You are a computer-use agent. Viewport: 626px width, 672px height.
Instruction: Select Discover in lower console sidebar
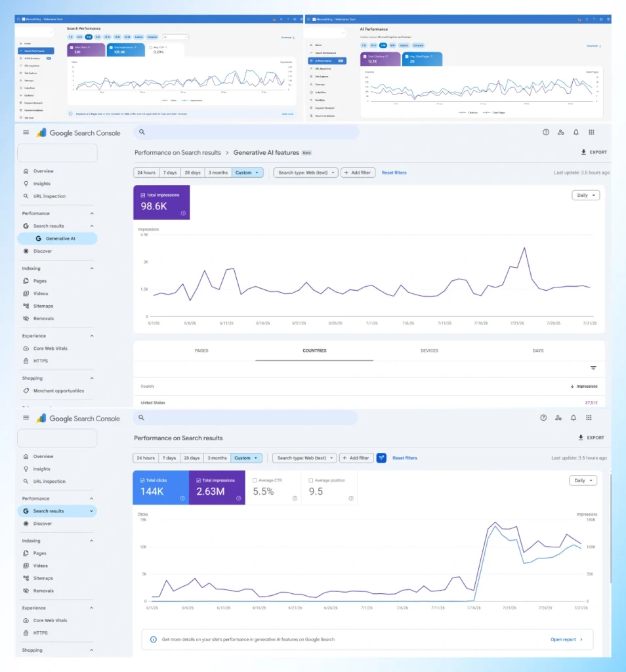43,524
